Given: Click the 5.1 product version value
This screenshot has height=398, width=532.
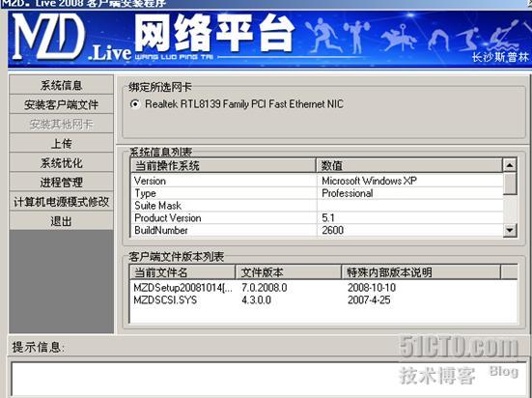Looking at the screenshot, I should click(328, 217).
